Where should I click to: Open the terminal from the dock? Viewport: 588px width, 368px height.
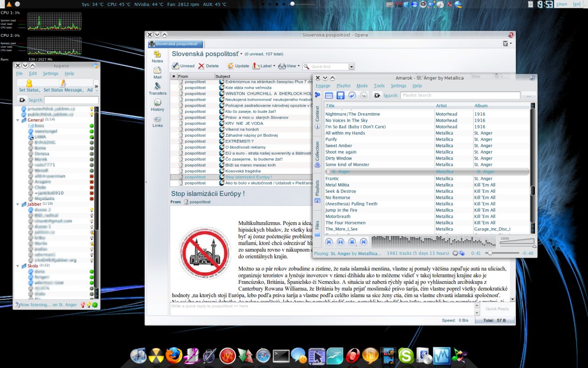[x=281, y=355]
